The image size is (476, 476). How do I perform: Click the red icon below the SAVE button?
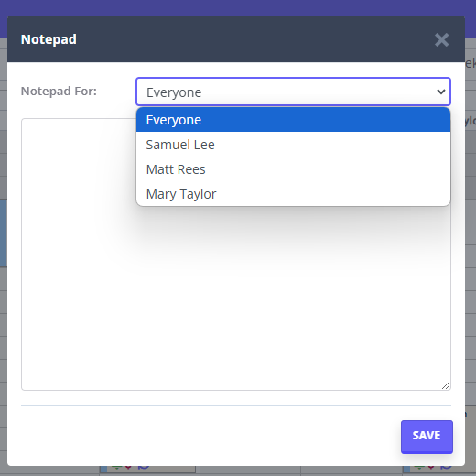coord(431,467)
